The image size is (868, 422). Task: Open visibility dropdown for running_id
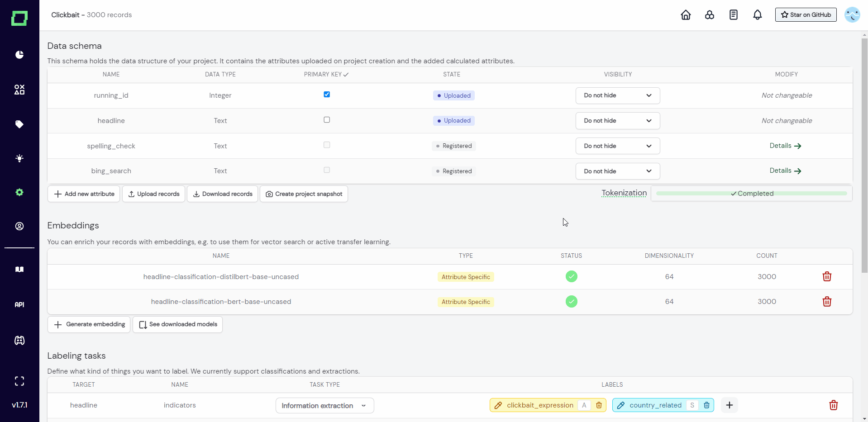coord(618,95)
